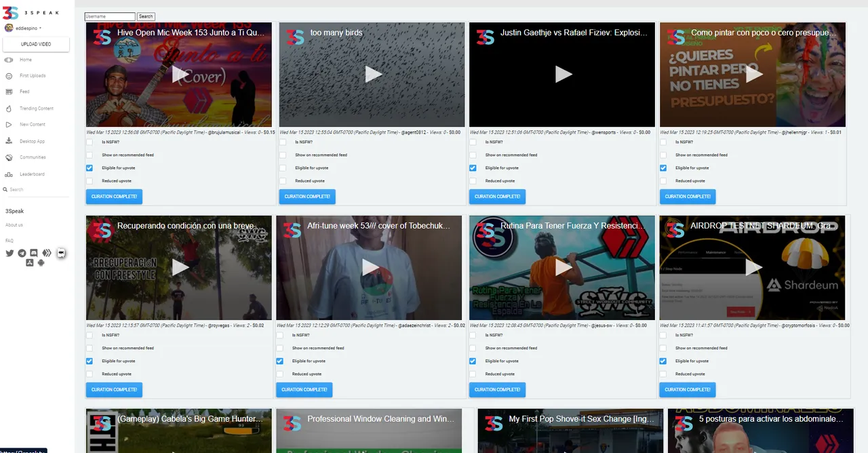Click '5 posturas para activar los abdominales' title
Viewport: 868px width, 453px height.
coord(772,419)
